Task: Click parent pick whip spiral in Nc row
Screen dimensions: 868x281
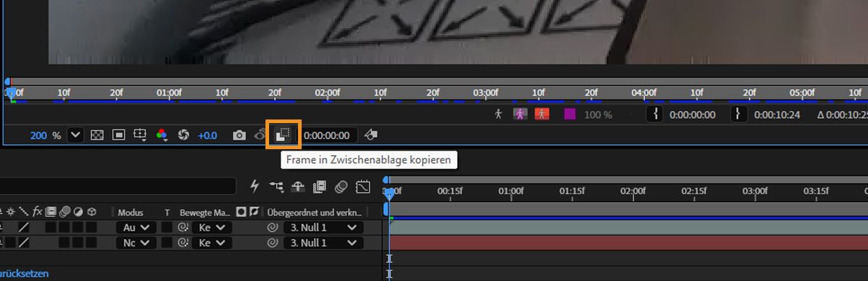Action: 273,243
